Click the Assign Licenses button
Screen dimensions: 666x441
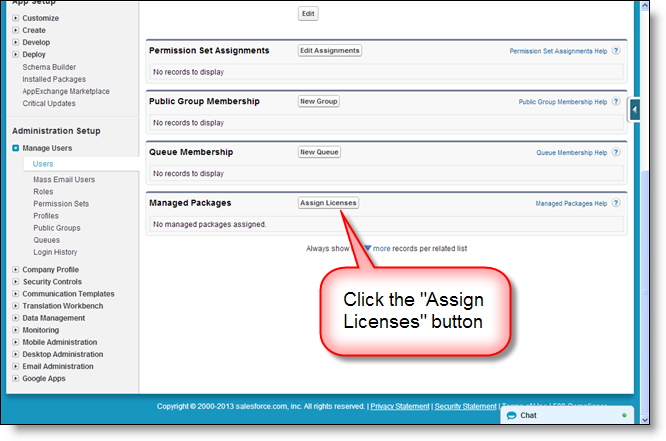328,203
